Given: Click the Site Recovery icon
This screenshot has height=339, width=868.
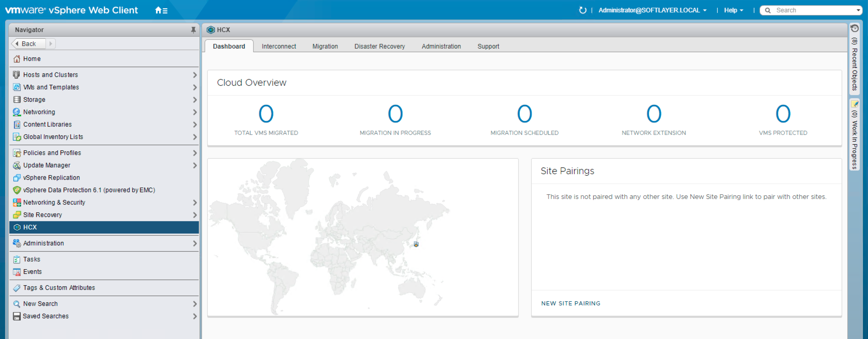Looking at the screenshot, I should tap(17, 215).
